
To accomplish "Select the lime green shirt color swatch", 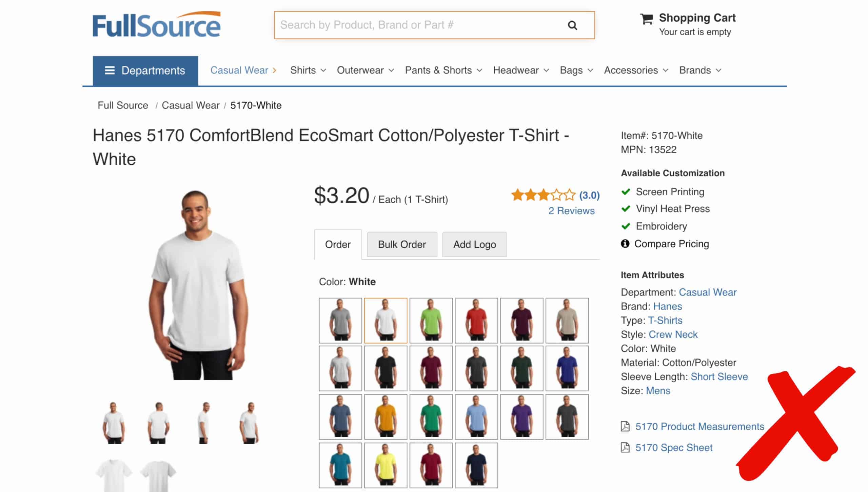I will pyautogui.click(x=431, y=320).
